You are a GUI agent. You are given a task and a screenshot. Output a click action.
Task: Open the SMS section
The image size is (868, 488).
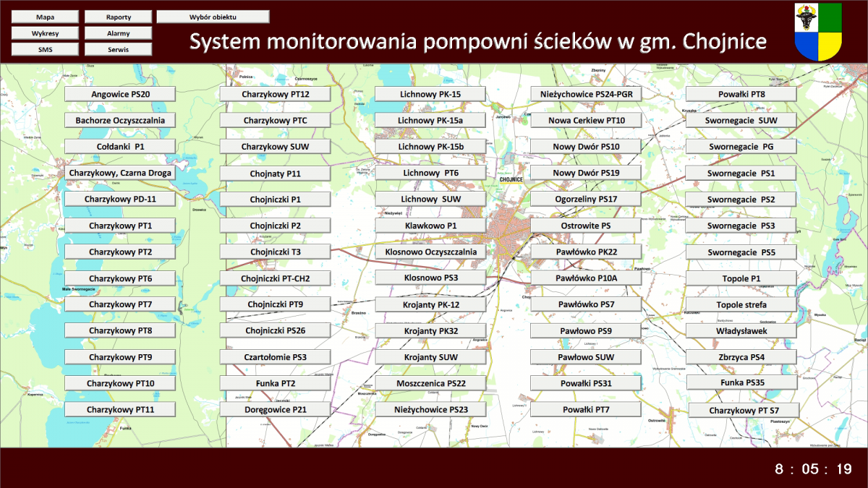pyautogui.click(x=45, y=50)
